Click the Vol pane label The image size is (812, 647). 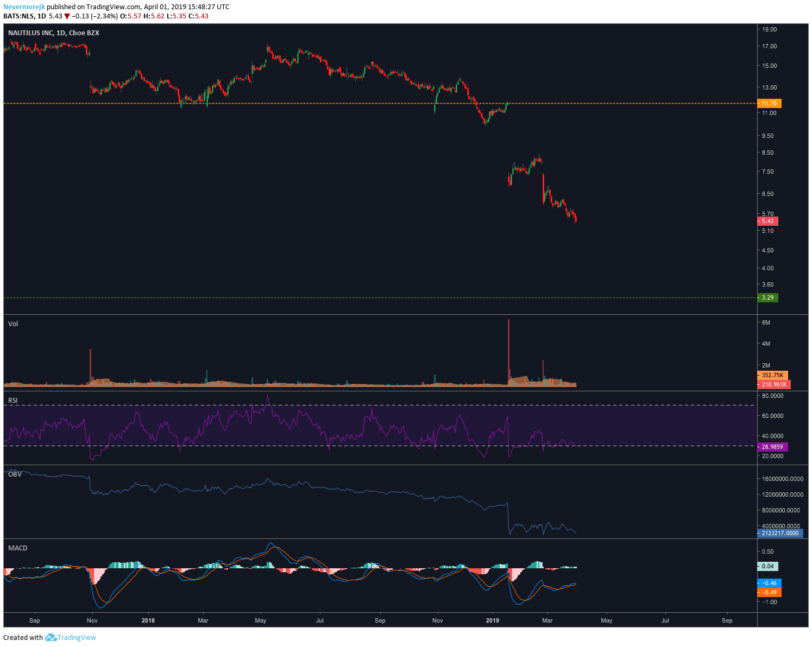(13, 324)
